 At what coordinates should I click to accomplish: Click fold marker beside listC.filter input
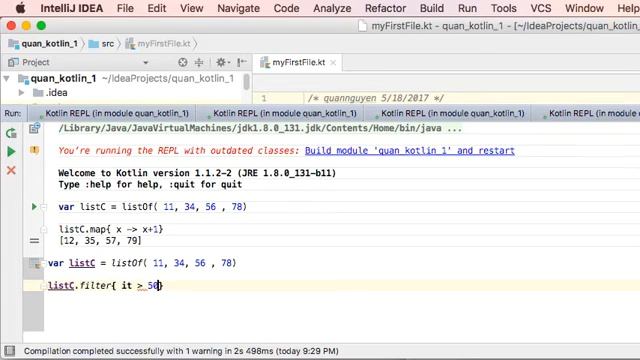[x=43, y=286]
